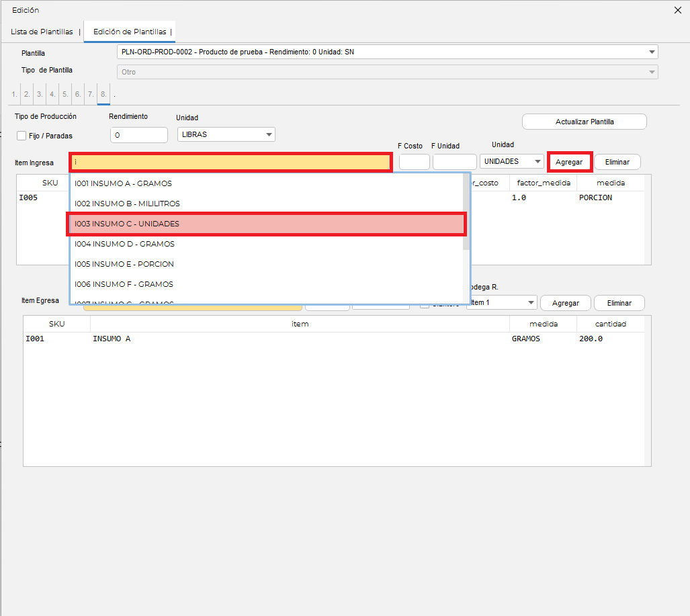This screenshot has height=616, width=690.
Task: Click Eliminar next to Item Ingresa
Action: (x=617, y=162)
